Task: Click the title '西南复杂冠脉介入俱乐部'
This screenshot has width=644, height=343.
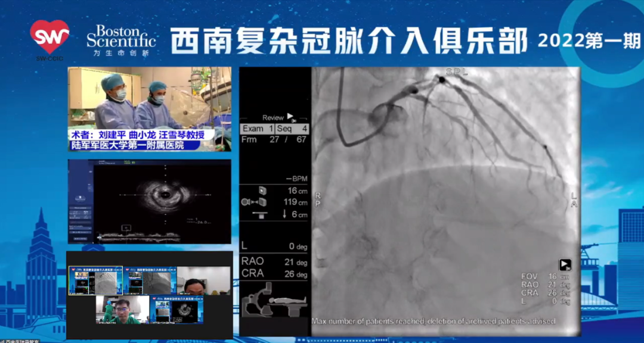Action: pyautogui.click(x=349, y=41)
